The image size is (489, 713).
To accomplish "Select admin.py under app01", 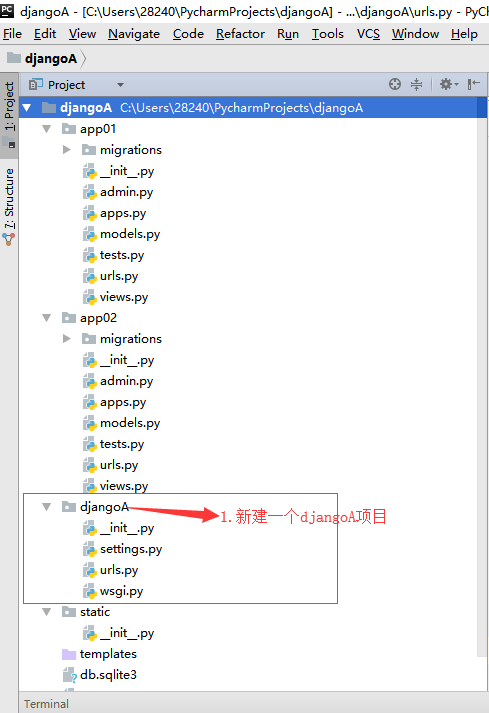I will [x=126, y=192].
